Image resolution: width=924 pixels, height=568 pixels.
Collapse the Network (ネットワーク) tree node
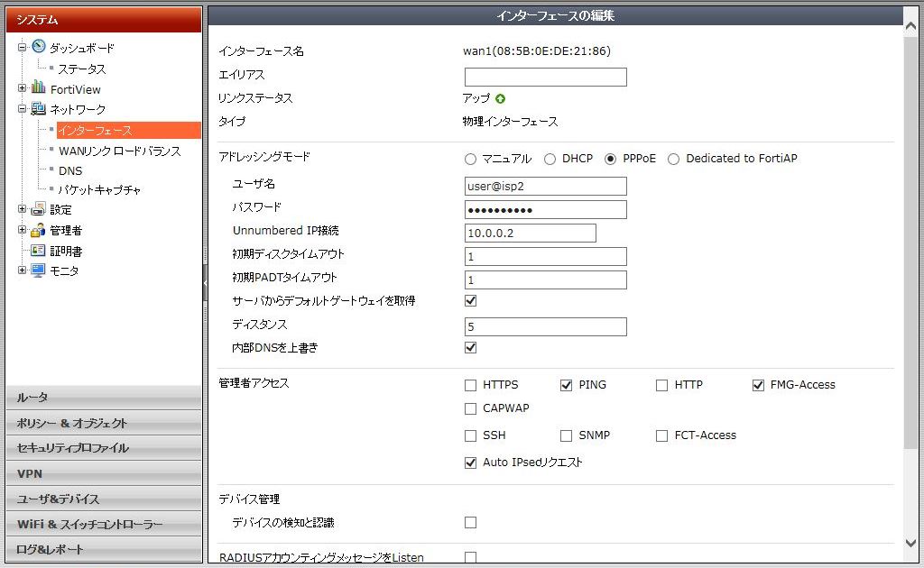pyautogui.click(x=23, y=109)
